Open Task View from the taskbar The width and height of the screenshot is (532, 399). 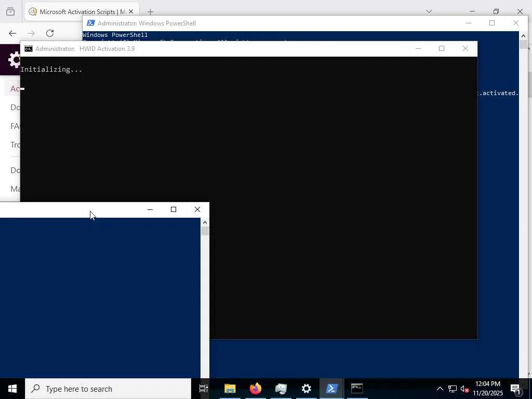(x=204, y=389)
